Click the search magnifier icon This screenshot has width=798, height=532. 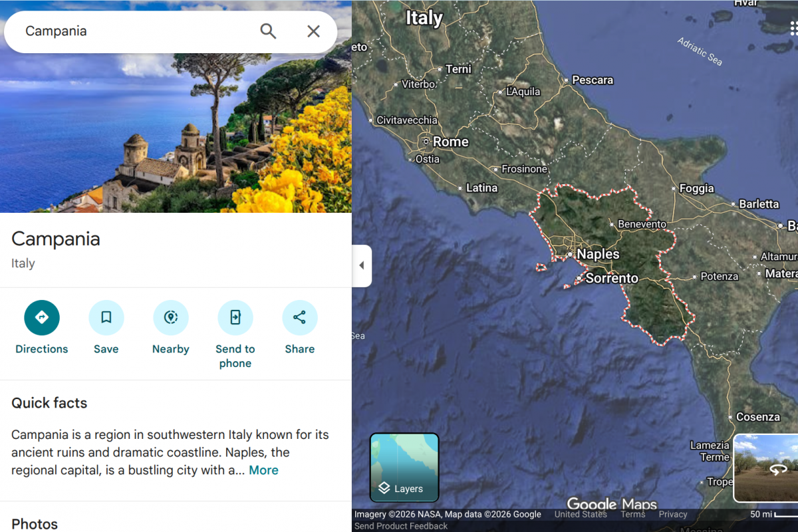click(268, 31)
